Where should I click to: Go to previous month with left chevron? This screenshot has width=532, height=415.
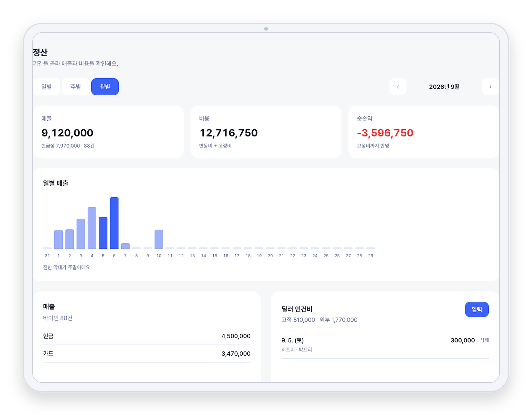[x=398, y=87]
